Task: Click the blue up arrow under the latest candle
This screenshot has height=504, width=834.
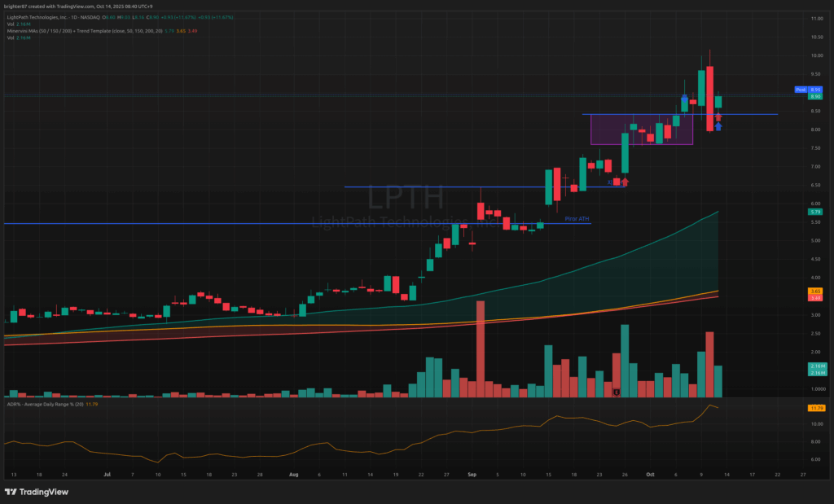Action: [x=718, y=126]
